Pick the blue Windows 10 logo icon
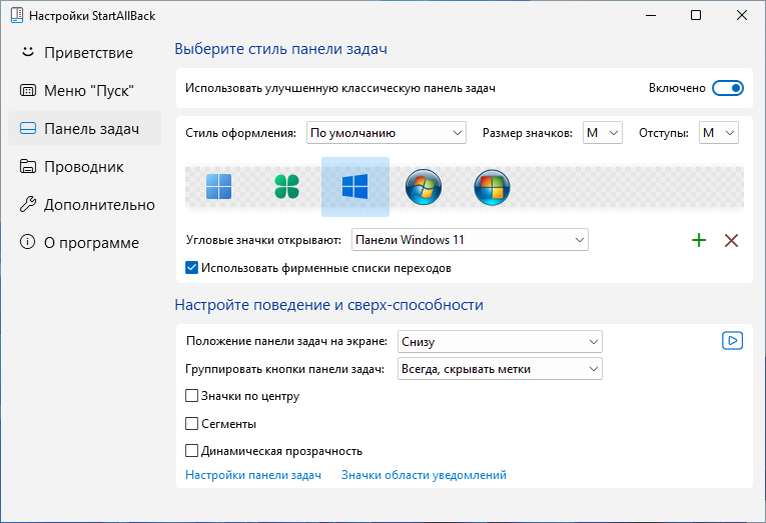The image size is (766, 523). point(355,187)
